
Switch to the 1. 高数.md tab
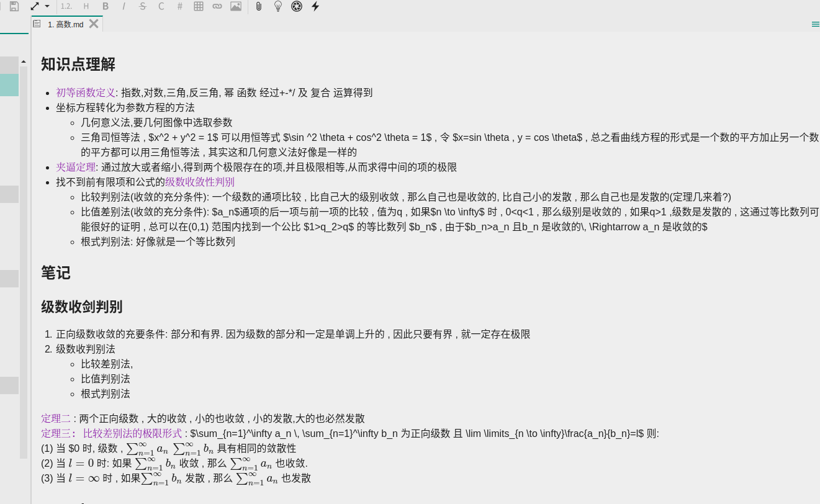coord(65,24)
